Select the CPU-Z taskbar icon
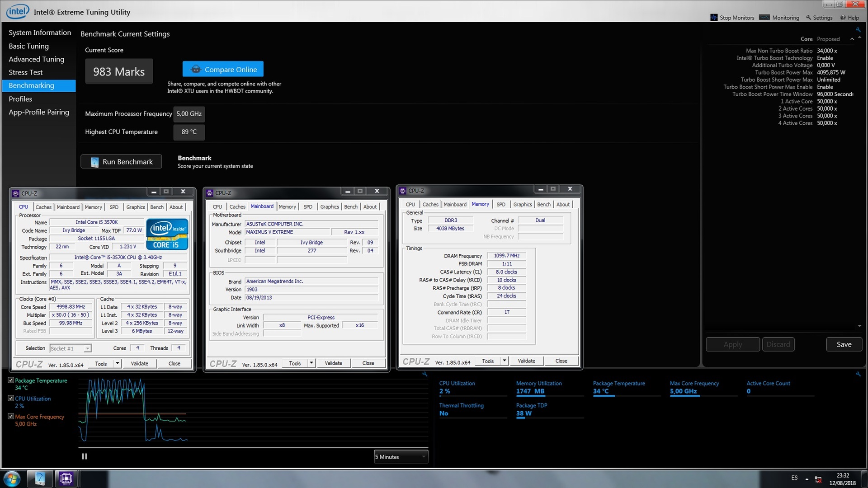Viewport: 868px width, 488px height. point(66,478)
